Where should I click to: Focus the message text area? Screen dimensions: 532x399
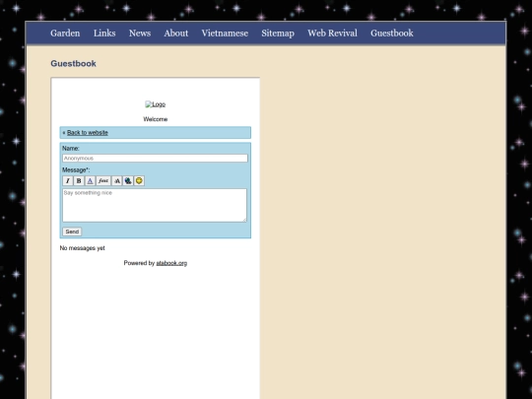pos(155,205)
